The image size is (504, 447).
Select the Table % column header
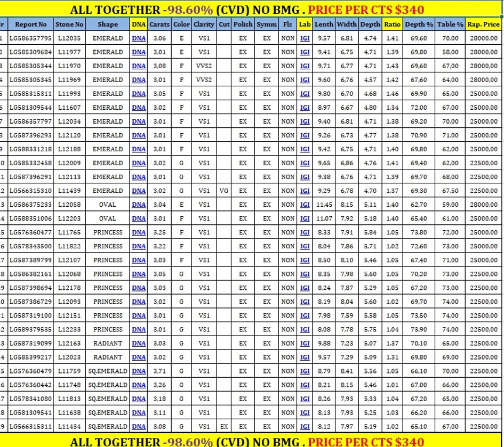point(450,25)
